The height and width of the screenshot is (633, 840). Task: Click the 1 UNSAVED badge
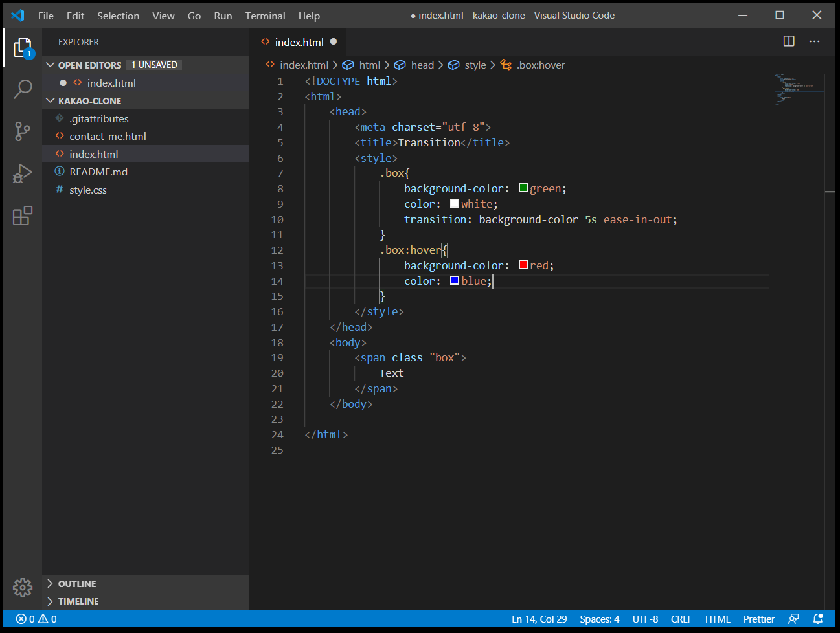click(154, 65)
